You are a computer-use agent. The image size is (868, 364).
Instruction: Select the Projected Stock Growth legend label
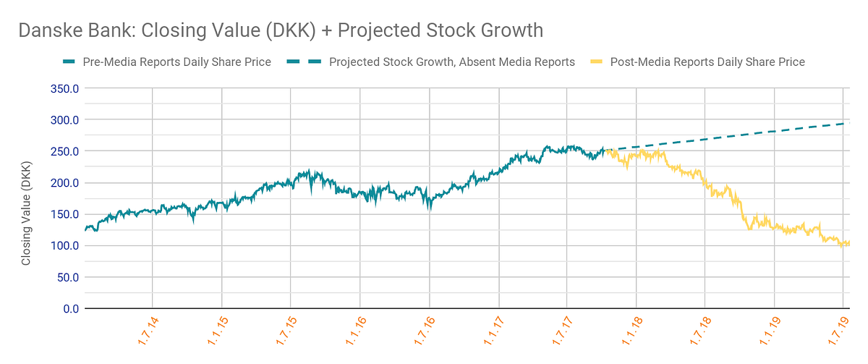click(x=451, y=62)
